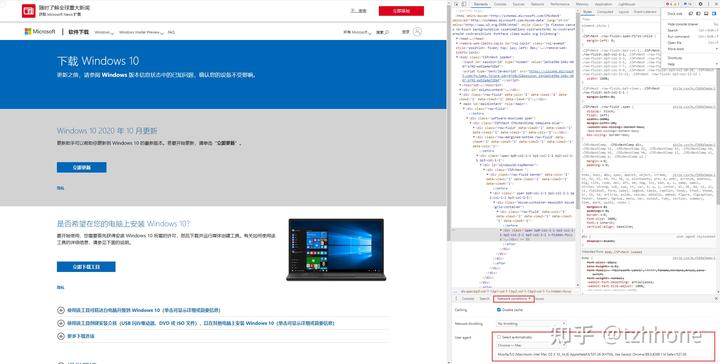Choose dock to right icon
This screenshot has height=364, width=720.
714,14
